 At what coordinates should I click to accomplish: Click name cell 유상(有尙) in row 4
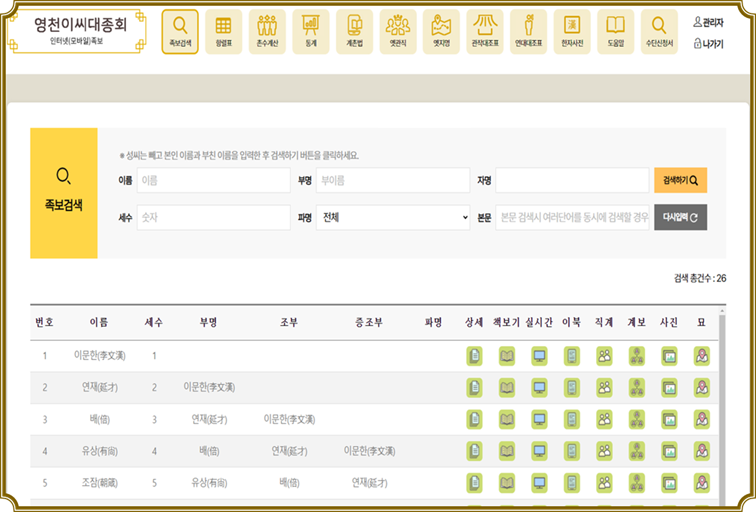(99, 451)
